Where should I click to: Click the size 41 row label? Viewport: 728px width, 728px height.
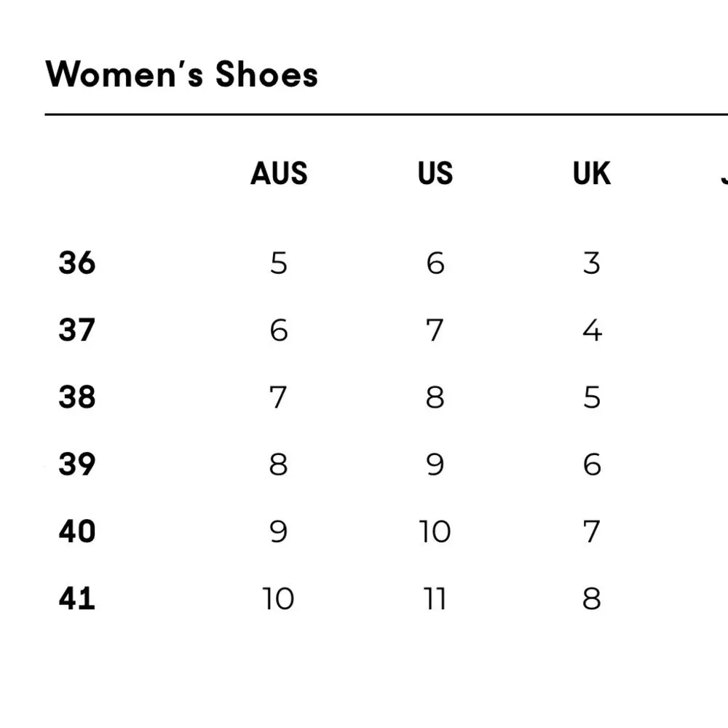tap(77, 598)
